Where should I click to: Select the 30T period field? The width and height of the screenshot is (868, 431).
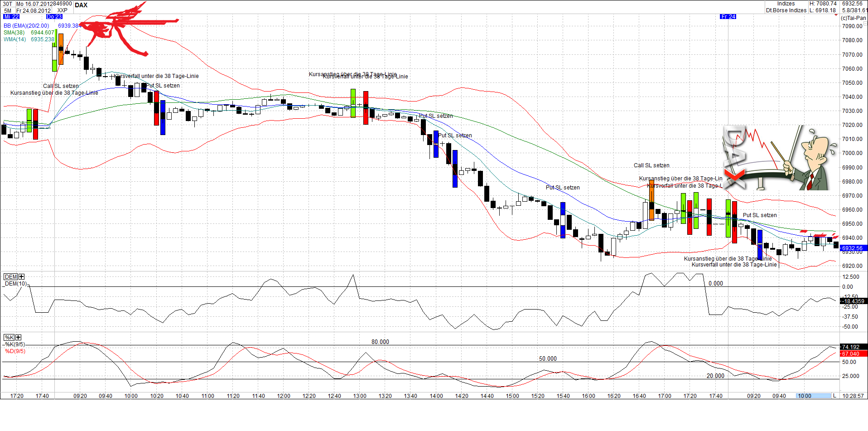point(8,4)
